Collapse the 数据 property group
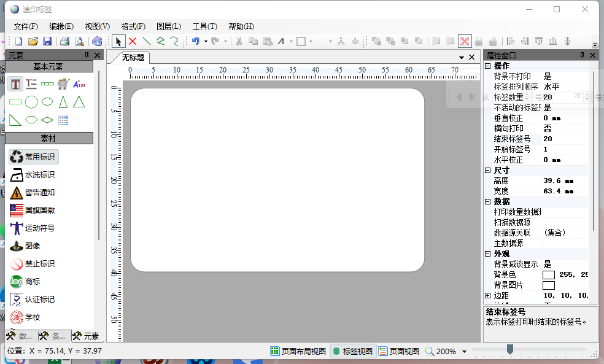 pos(487,201)
